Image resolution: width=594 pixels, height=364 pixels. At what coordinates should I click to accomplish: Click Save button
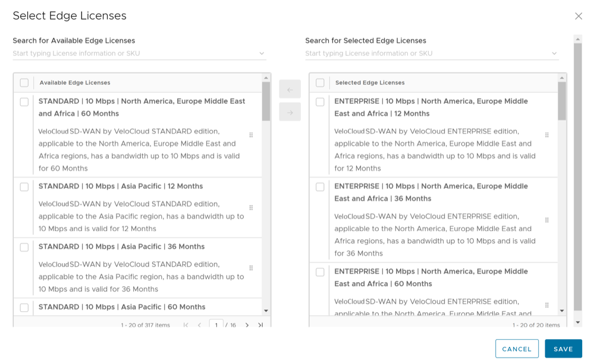pyautogui.click(x=563, y=349)
